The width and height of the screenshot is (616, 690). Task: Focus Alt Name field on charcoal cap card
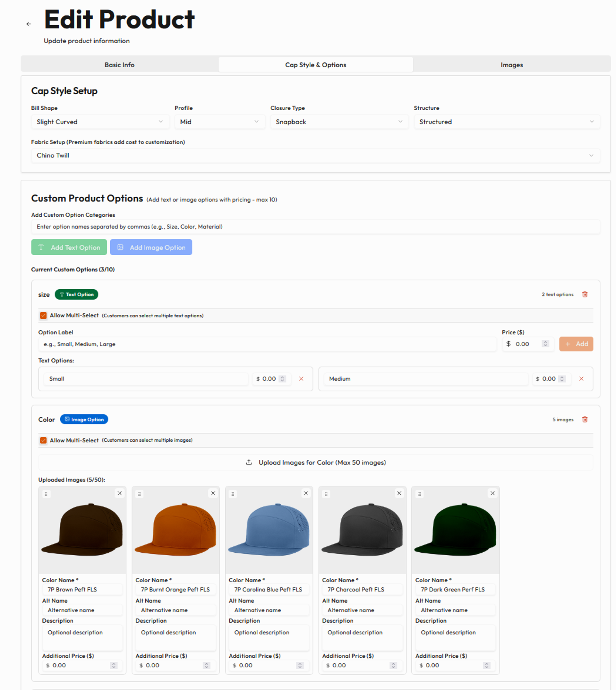click(x=363, y=610)
